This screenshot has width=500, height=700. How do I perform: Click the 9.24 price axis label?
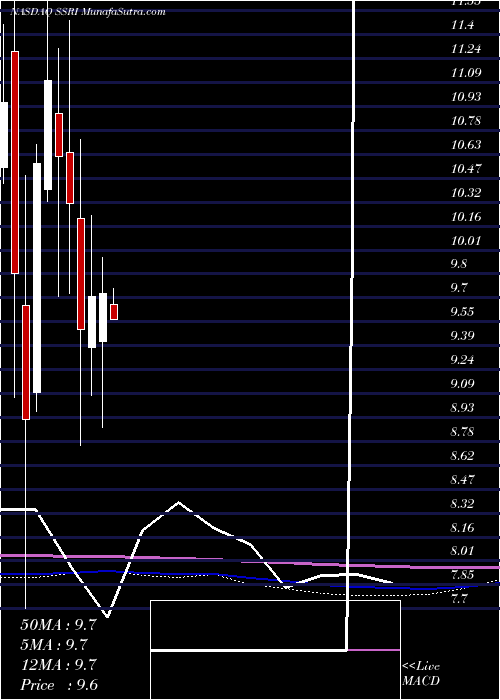[463, 360]
